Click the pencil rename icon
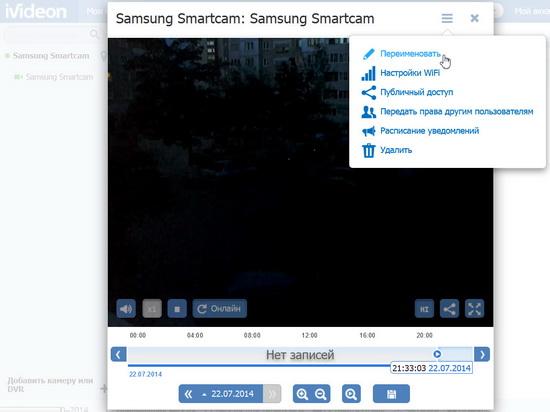This screenshot has width=550, height=412. point(369,54)
